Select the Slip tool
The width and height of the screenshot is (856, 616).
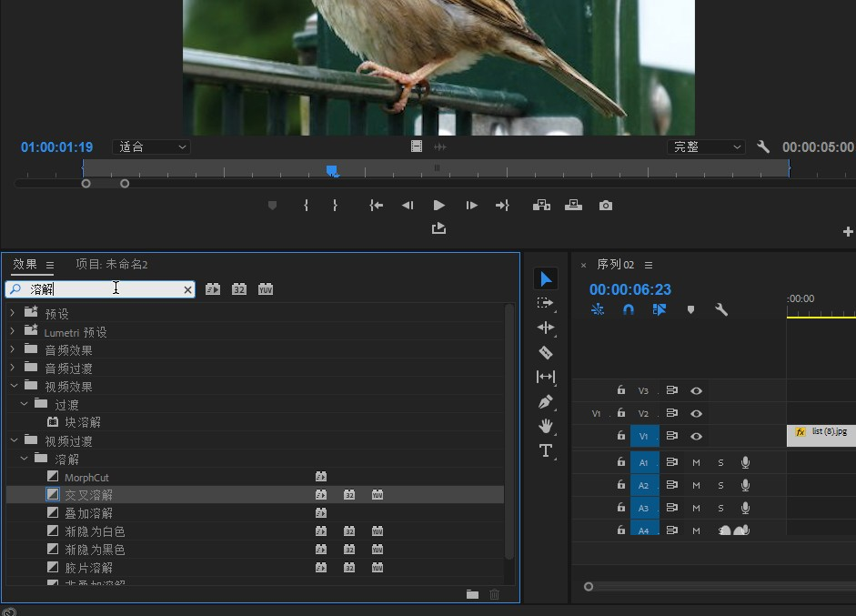[546, 377]
